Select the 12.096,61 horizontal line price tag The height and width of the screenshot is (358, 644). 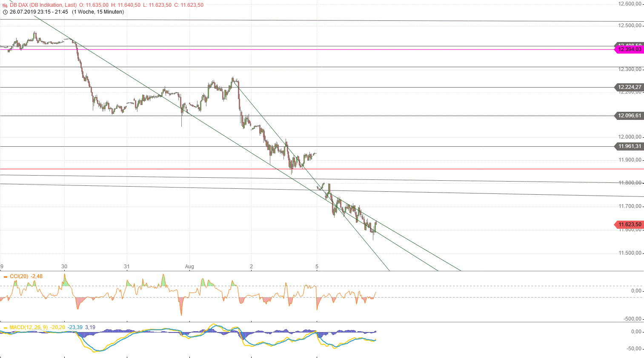[x=629, y=116]
